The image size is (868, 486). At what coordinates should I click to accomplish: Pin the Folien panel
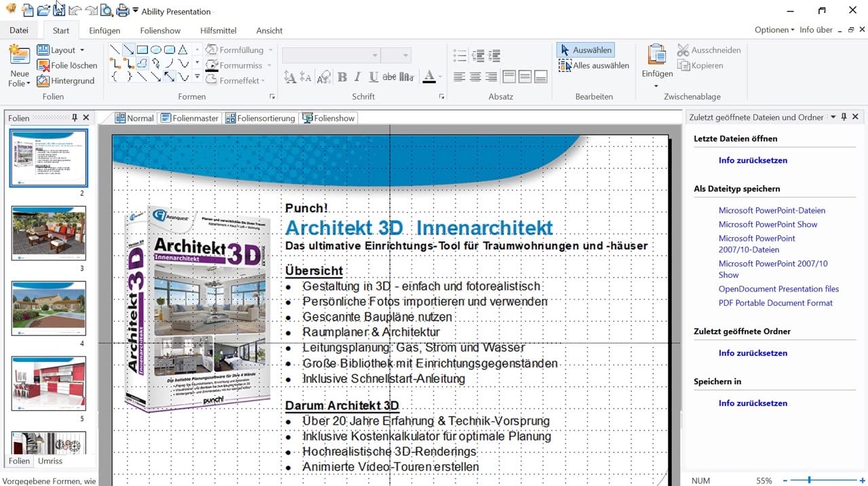pos(75,117)
